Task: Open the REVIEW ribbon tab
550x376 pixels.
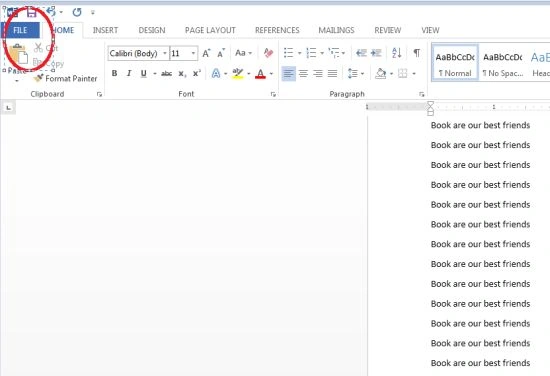Action: coord(388,30)
